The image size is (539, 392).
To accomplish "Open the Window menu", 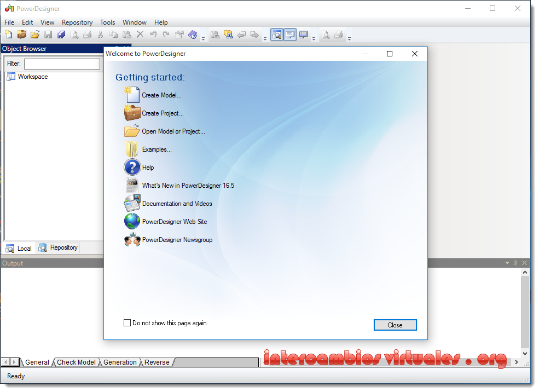I will coord(135,22).
